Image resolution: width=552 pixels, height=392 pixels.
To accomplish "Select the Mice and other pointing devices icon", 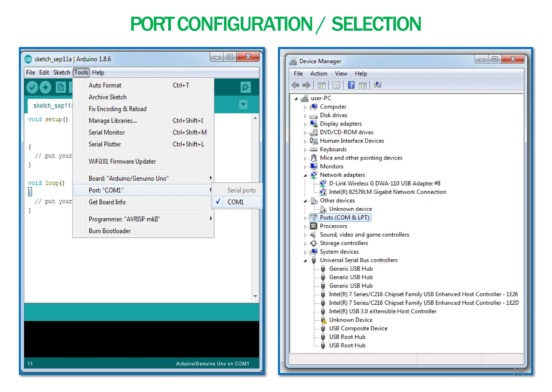I will coord(313,158).
